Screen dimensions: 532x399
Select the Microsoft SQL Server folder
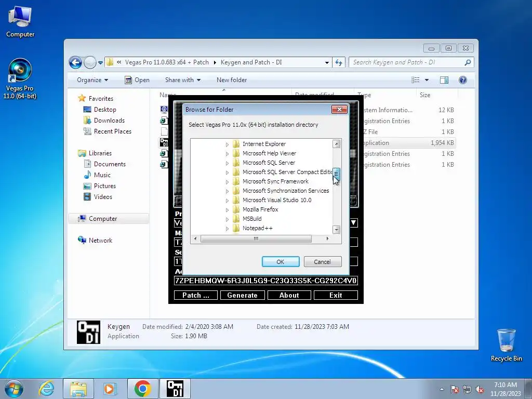point(269,163)
